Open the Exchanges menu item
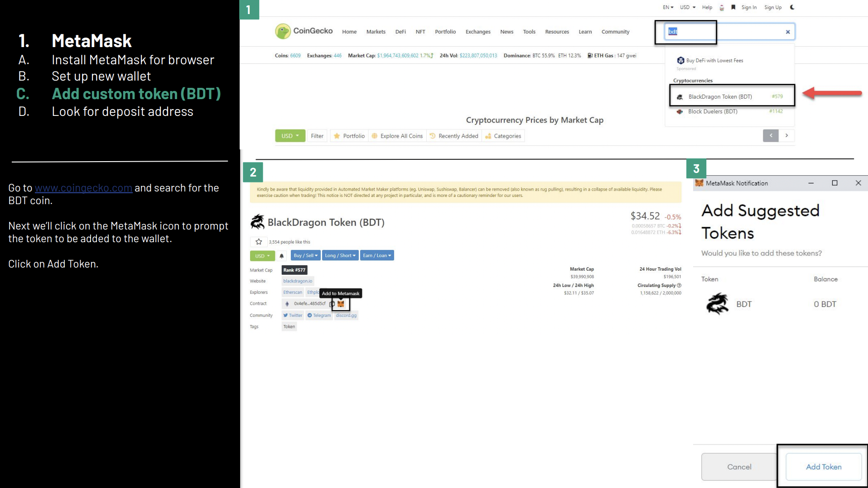 tap(478, 32)
